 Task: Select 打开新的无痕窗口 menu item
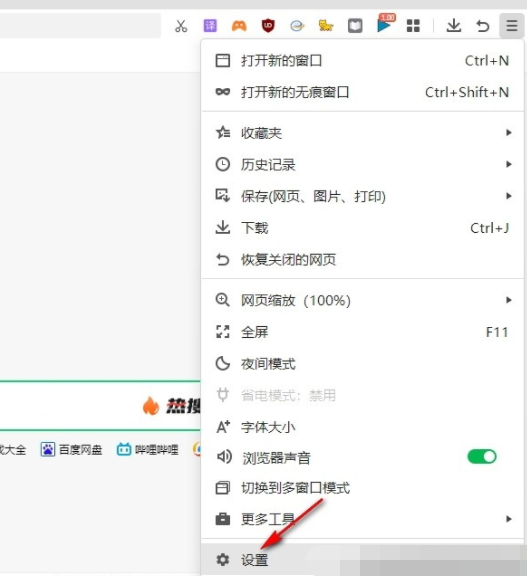pos(362,92)
